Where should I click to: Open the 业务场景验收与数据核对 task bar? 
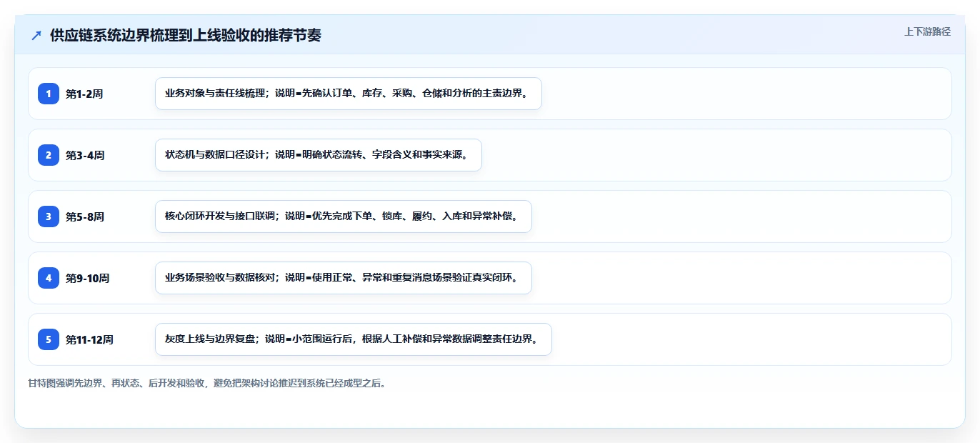coord(344,278)
